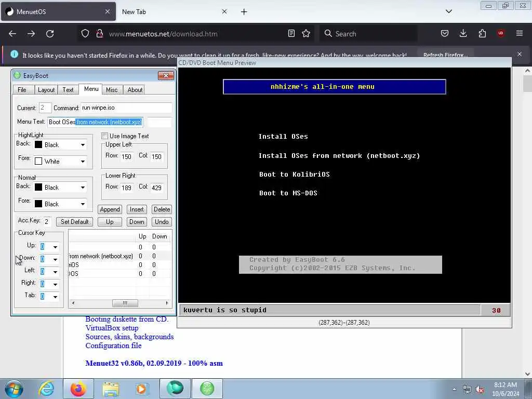Switch to EasyBoot Misc tab

(112, 90)
